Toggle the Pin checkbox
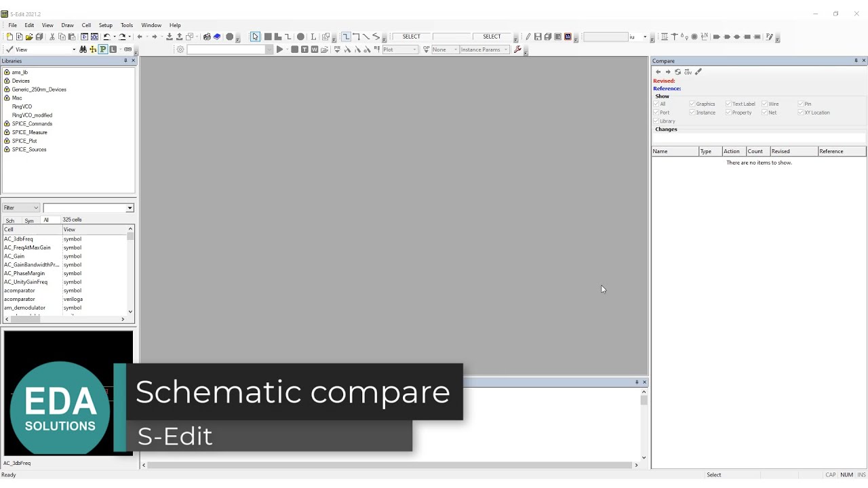868x488 pixels. point(800,104)
